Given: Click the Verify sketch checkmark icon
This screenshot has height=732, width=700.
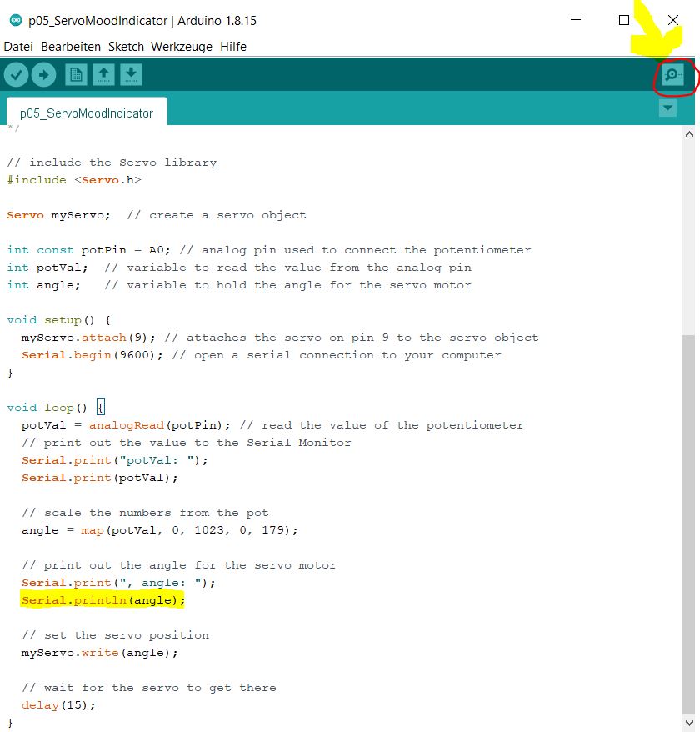Looking at the screenshot, I should (x=17, y=75).
